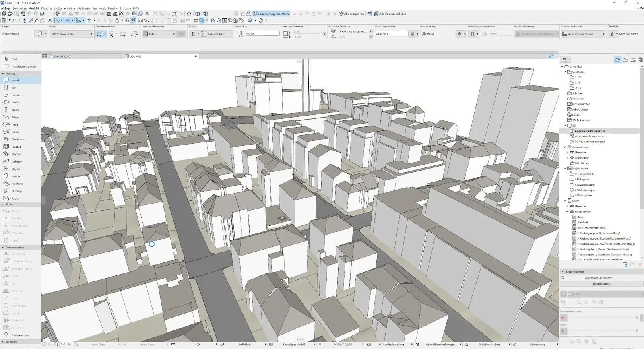This screenshot has height=349, width=644.
Task: Select the Morph tool
Action: point(21,176)
